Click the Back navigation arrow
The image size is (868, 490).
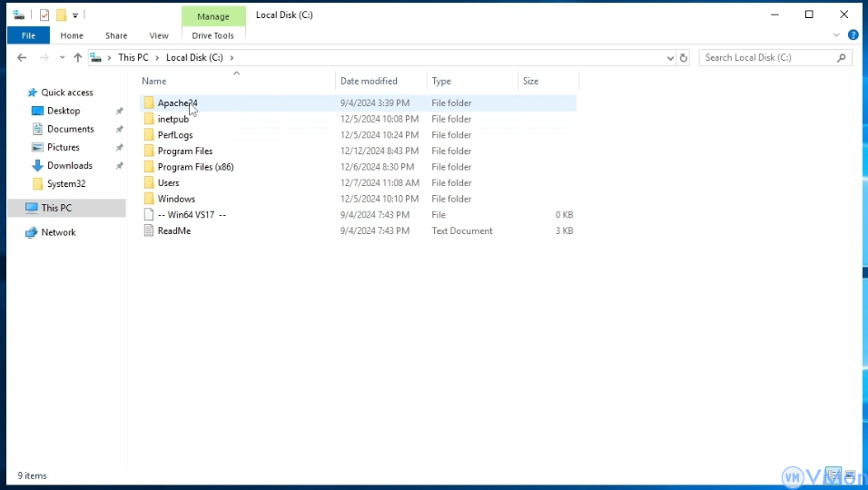[22, 57]
